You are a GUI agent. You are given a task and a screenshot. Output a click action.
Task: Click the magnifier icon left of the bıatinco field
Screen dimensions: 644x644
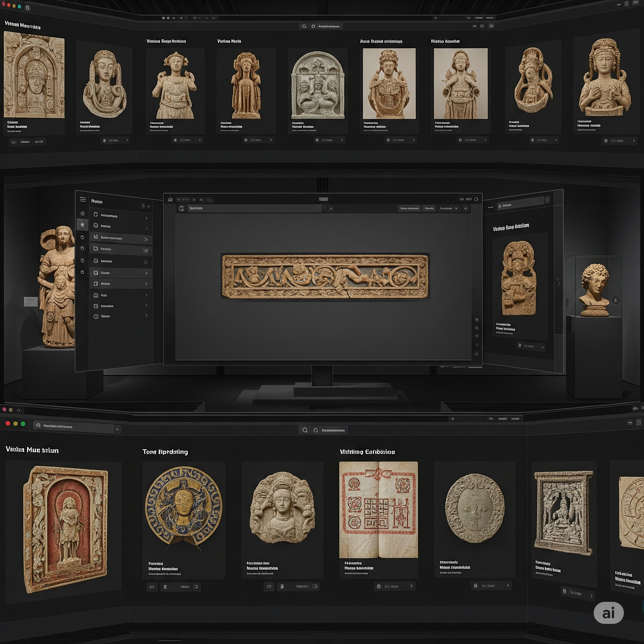click(181, 208)
